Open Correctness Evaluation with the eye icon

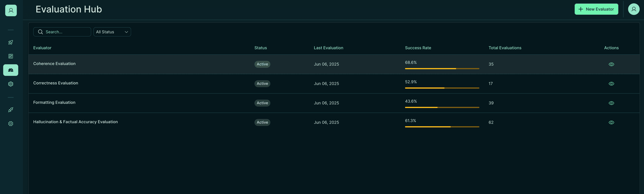[611, 84]
